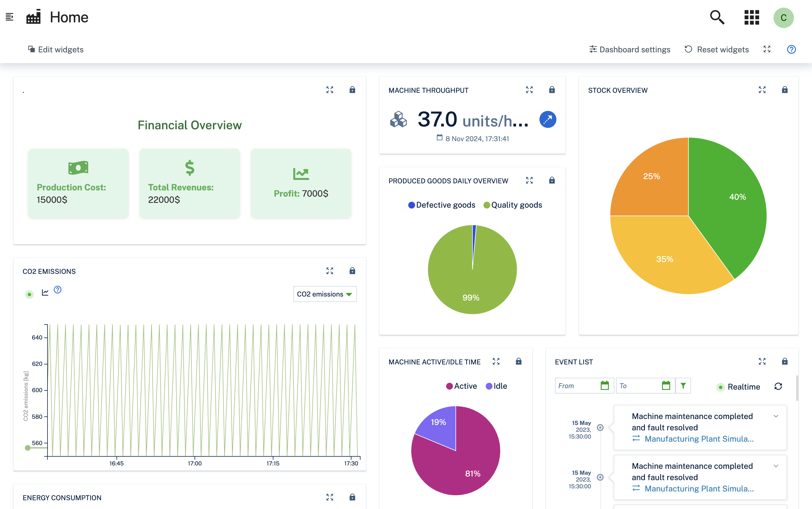The height and width of the screenshot is (509, 812).
Task: Open help question mark in toolbar
Action: (791, 50)
